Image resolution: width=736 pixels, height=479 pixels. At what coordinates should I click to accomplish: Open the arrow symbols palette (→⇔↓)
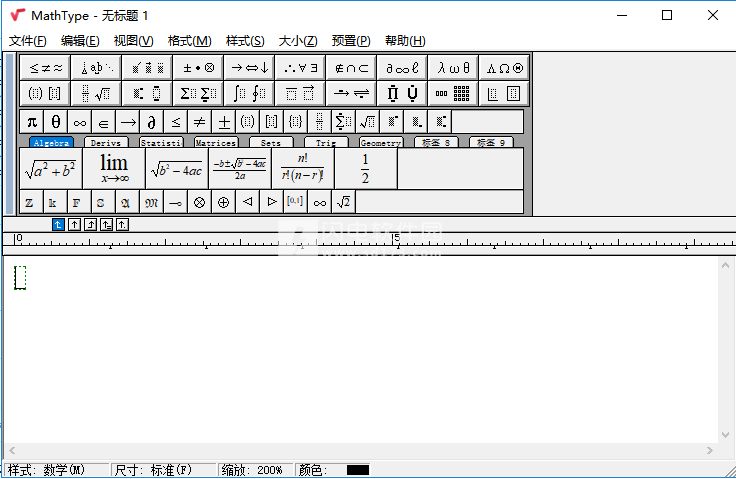click(x=250, y=68)
